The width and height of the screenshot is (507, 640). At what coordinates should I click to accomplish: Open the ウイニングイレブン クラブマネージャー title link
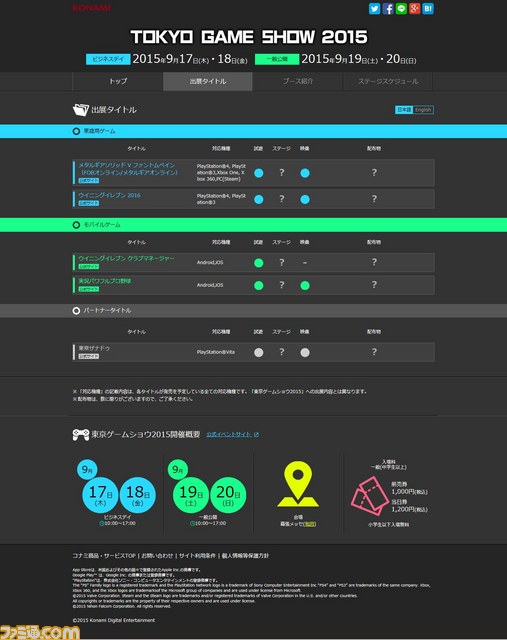[x=126, y=258]
